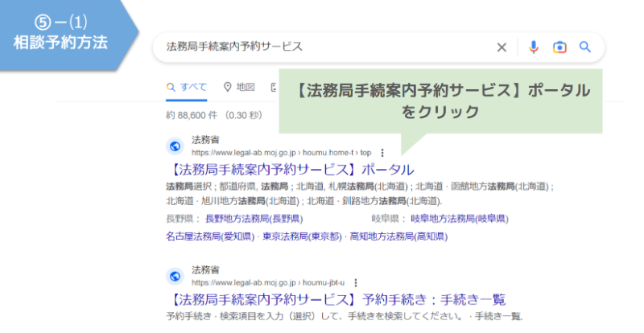
Task: Start voice search with microphone icon
Action: [534, 47]
